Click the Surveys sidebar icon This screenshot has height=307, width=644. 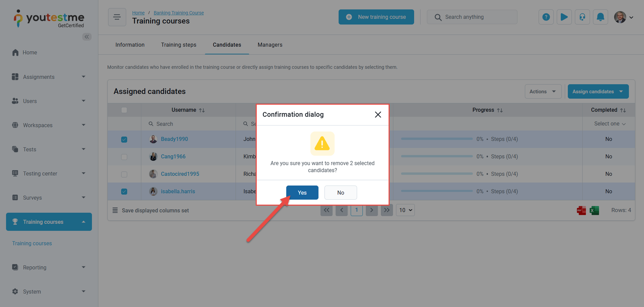point(15,197)
